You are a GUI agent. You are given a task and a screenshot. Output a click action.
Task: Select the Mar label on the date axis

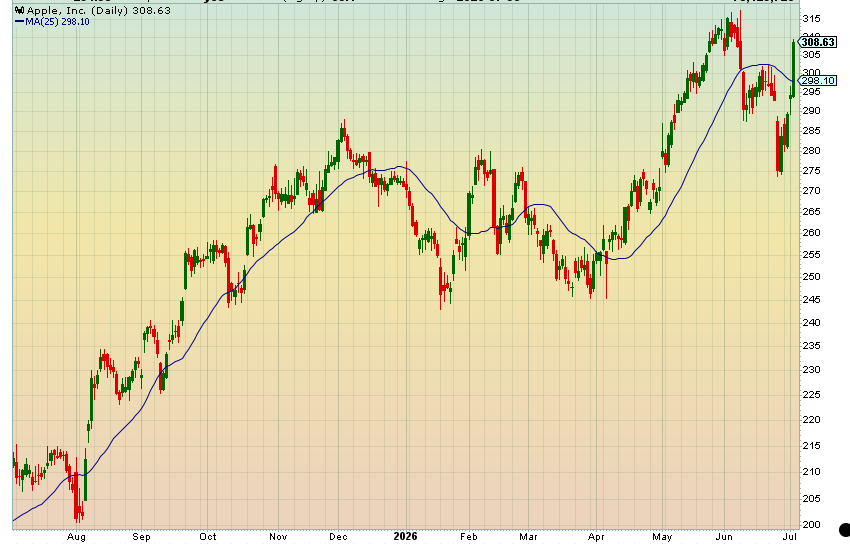tap(529, 537)
